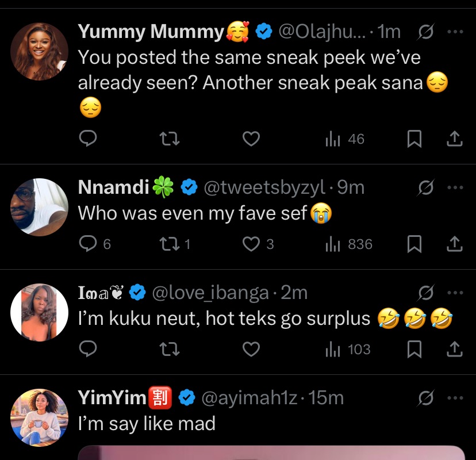Open more options on Yummy Mummy's tweet

coord(455,32)
